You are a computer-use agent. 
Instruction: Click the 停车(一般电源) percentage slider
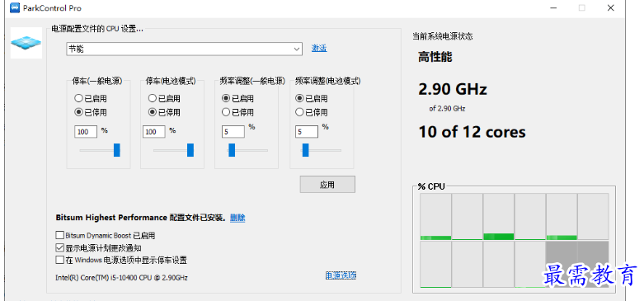[x=100, y=150]
